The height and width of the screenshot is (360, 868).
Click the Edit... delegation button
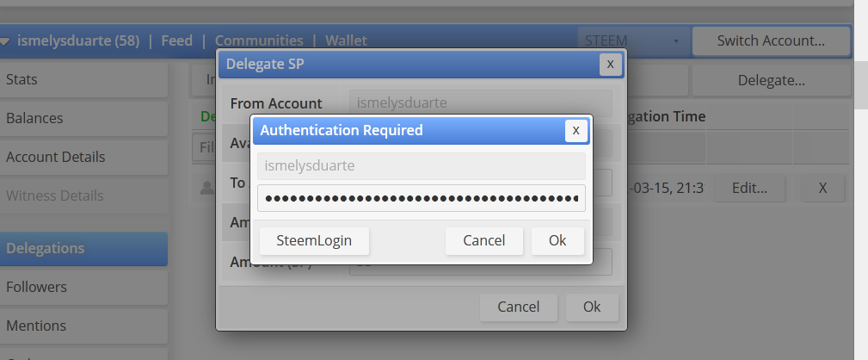coord(749,189)
